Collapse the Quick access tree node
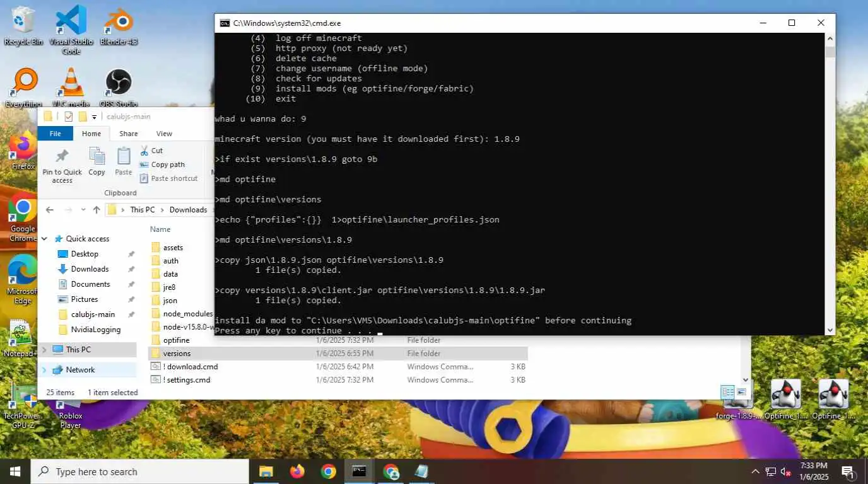This screenshot has height=484, width=868. (x=45, y=239)
